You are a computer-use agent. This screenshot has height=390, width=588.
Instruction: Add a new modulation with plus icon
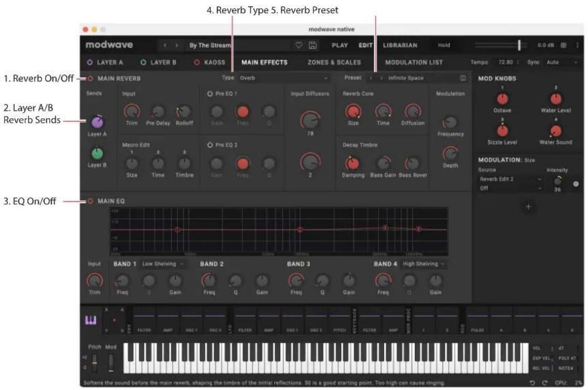pos(528,206)
